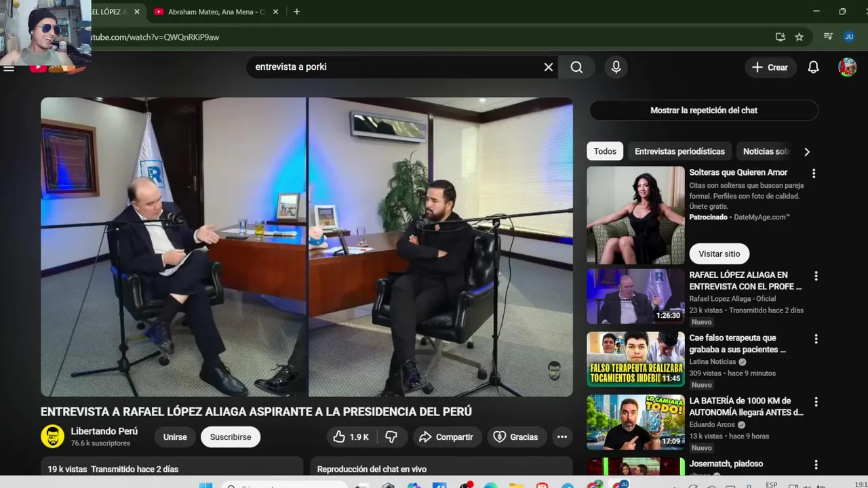Expand the Reproducción del chat en vivo panel
Screen dimensions: 868x488
(441, 466)
